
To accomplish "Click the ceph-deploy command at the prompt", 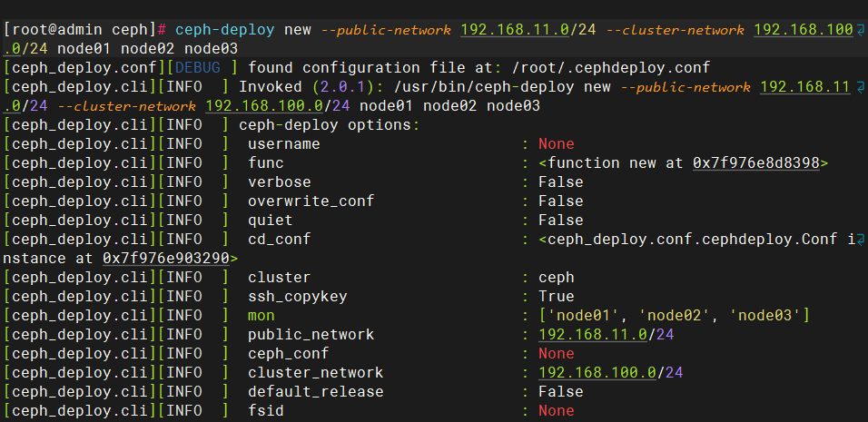I will 224,30.
